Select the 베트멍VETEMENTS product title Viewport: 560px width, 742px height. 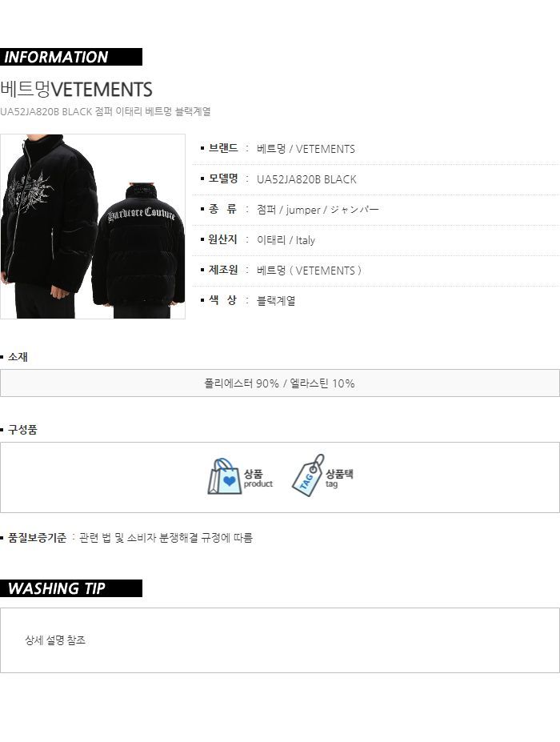pyautogui.click(x=76, y=89)
